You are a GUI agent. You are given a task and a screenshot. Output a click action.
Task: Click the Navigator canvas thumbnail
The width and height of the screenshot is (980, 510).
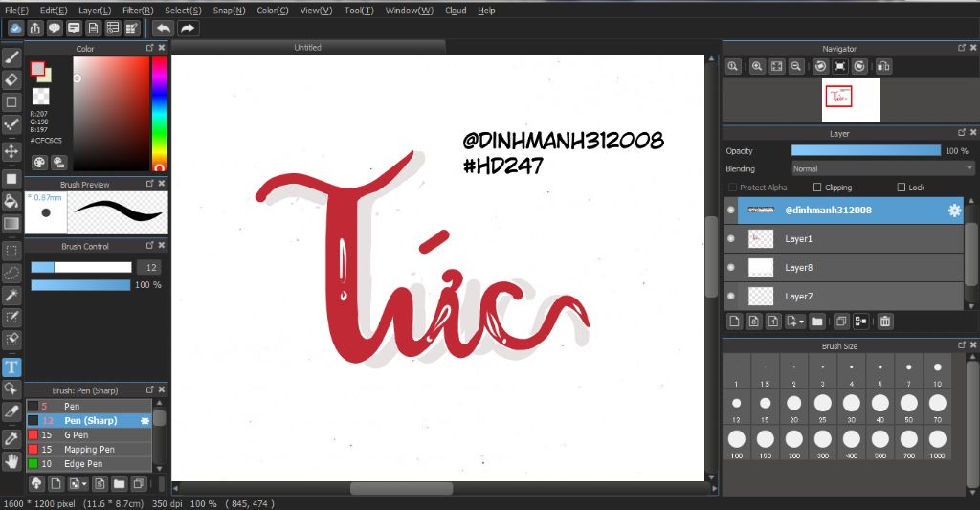pyautogui.click(x=851, y=100)
